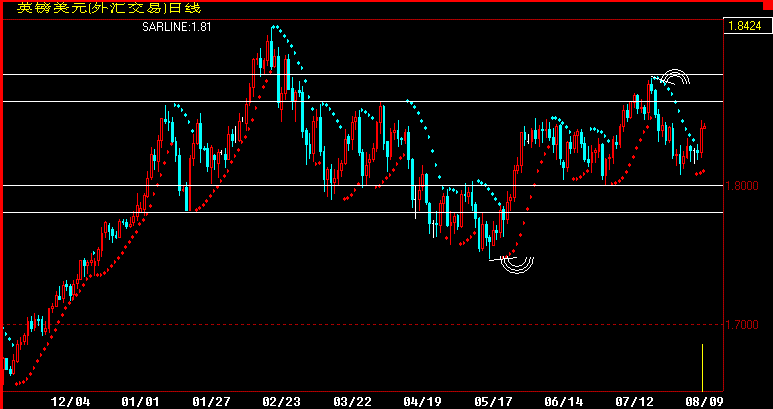Viewport: 773px width, 409px height.
Task: Click the 04/19 date label
Action: tap(422, 402)
